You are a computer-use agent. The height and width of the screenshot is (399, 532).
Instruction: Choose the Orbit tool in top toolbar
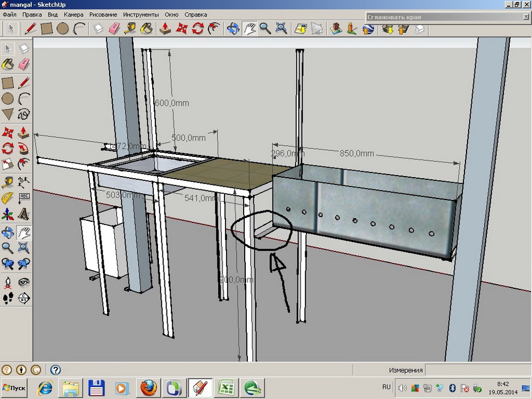pos(233,29)
